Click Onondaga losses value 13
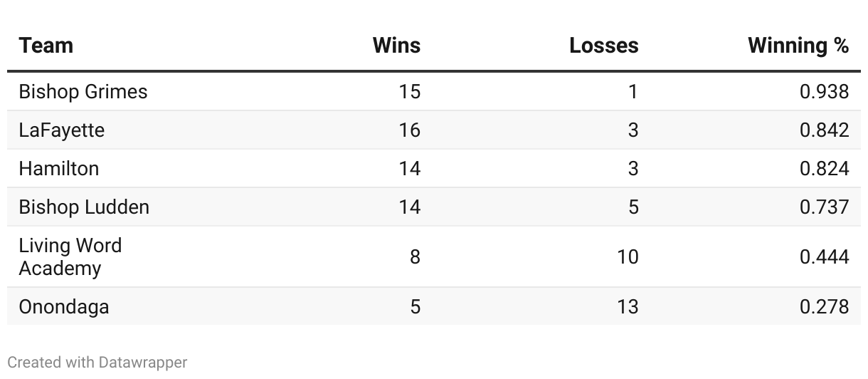The height and width of the screenshot is (379, 868). [x=628, y=307]
